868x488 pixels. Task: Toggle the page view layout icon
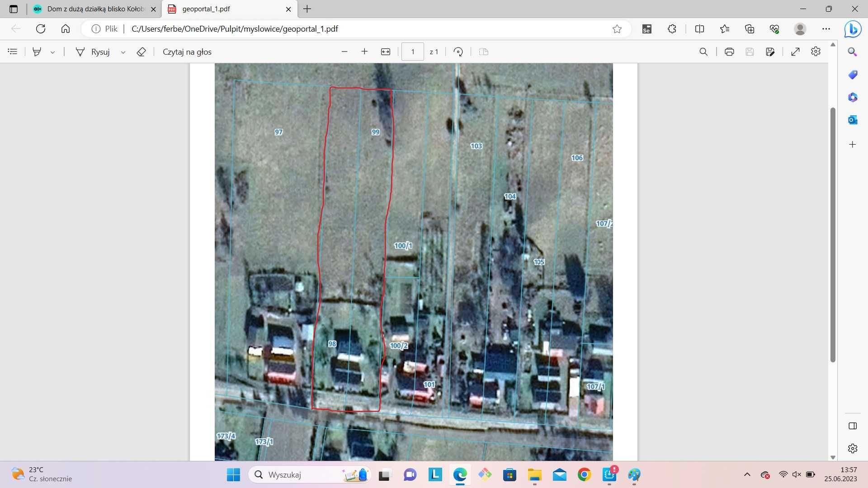(483, 52)
